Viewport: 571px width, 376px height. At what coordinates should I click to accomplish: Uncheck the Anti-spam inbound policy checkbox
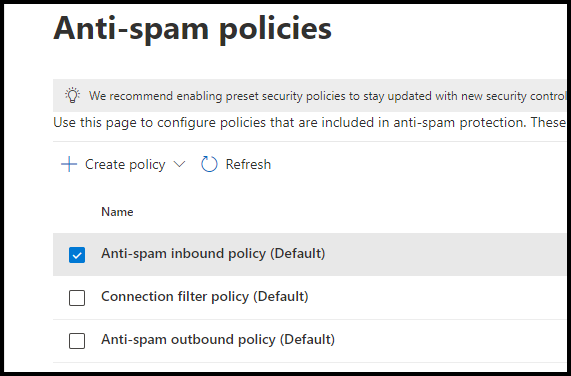click(x=77, y=255)
